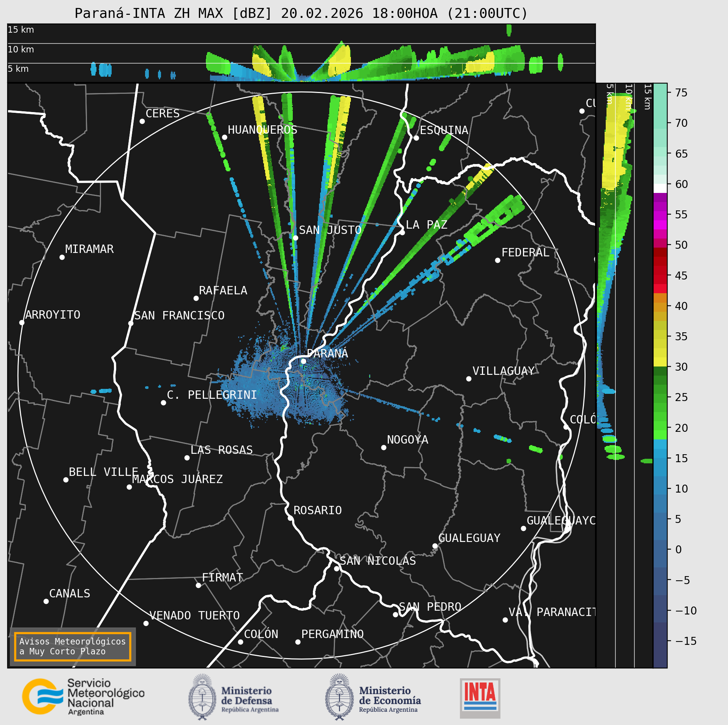Click the Rosario city marker dot

[290, 518]
